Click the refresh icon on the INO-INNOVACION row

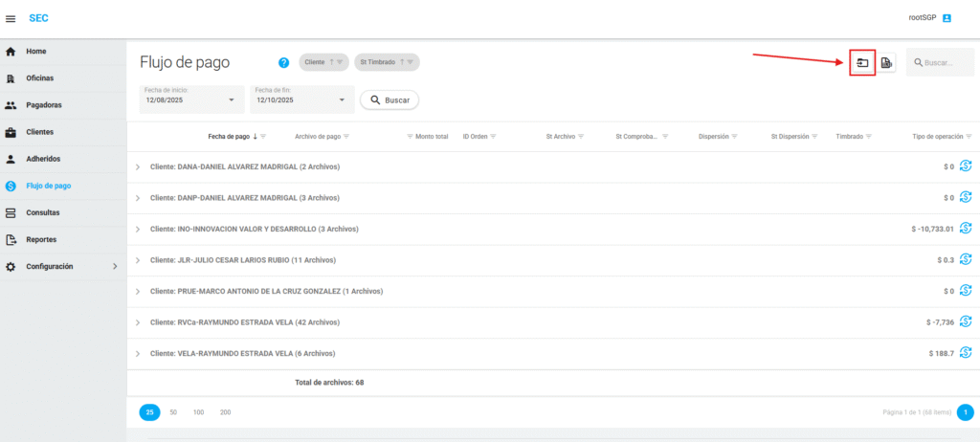(x=965, y=228)
